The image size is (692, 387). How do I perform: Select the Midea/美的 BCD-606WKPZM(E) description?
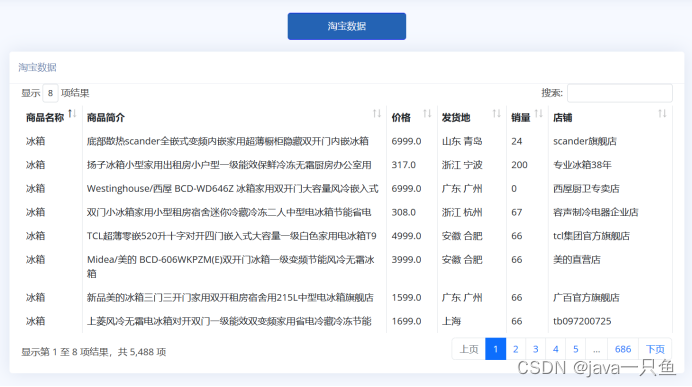tap(231, 267)
